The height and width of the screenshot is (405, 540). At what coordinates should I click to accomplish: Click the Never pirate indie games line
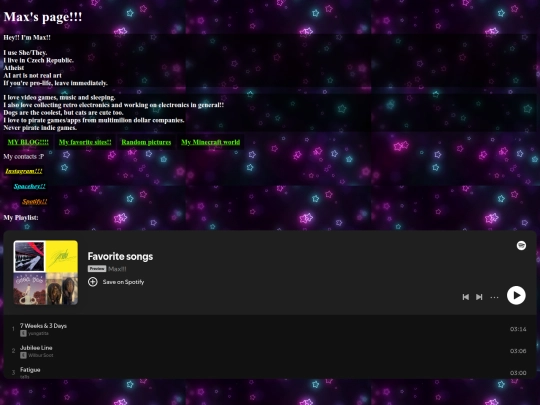tap(40, 128)
